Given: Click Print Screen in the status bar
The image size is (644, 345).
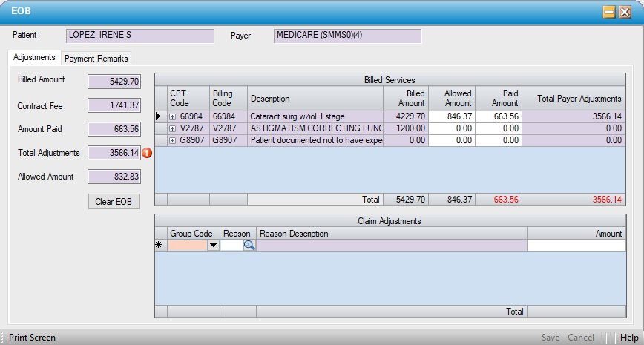Looking at the screenshot, I should pos(33,338).
